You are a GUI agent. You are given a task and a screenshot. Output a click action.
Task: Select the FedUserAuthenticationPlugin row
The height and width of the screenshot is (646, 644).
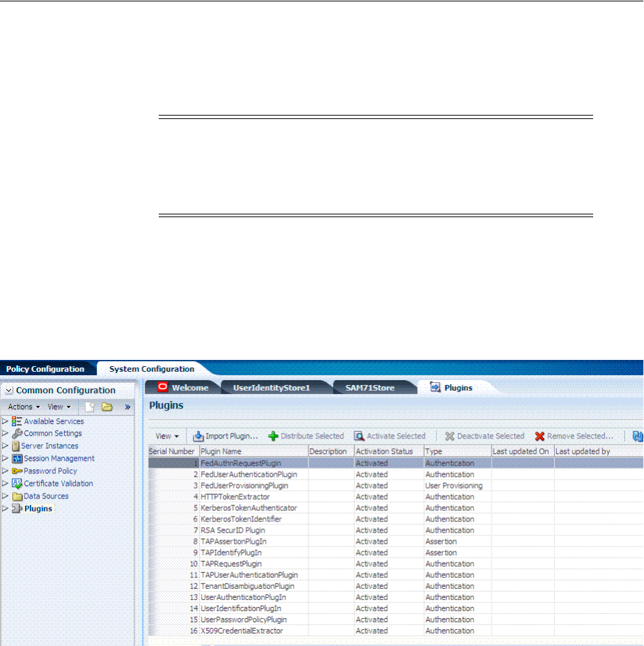[x=395, y=474]
